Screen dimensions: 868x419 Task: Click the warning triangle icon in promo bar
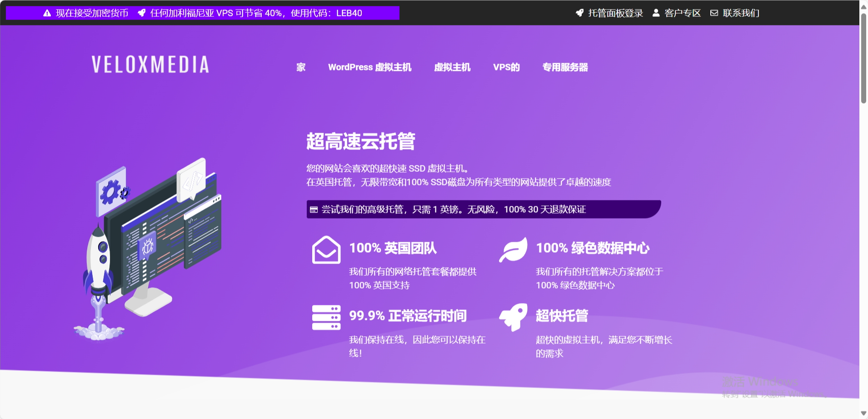coord(47,13)
